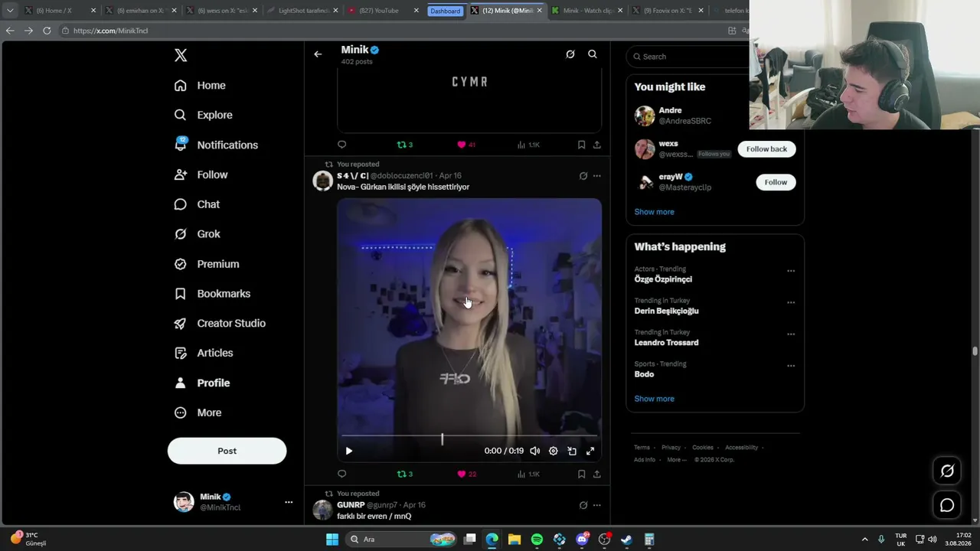Open the Leandro Trossard trend
Screen dimensions: 980x551
(x=666, y=343)
